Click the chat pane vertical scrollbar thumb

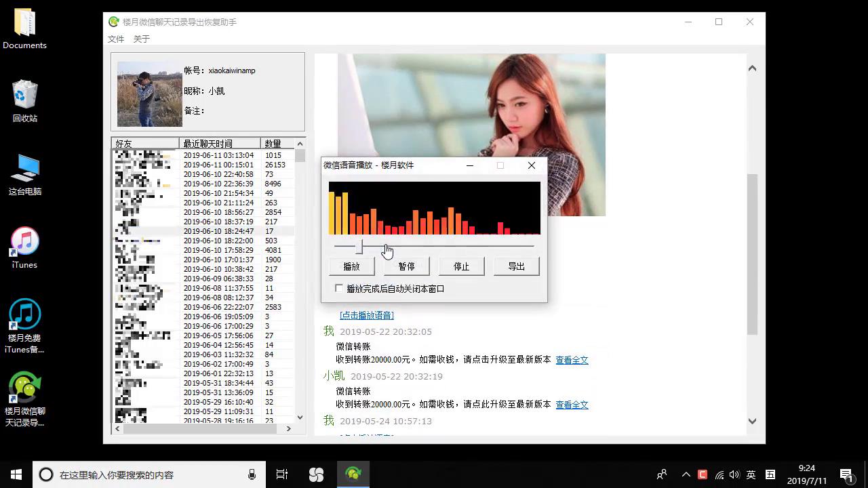[x=752, y=254]
